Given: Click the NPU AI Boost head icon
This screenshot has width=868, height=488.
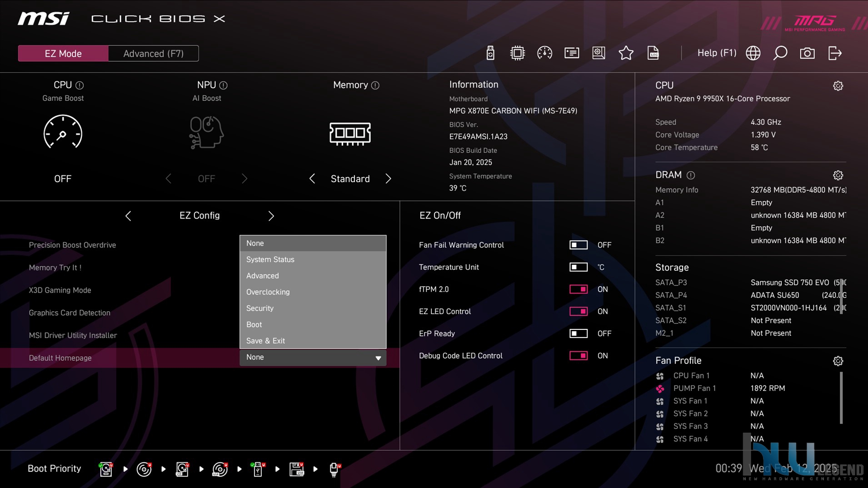Looking at the screenshot, I should 206,132.
